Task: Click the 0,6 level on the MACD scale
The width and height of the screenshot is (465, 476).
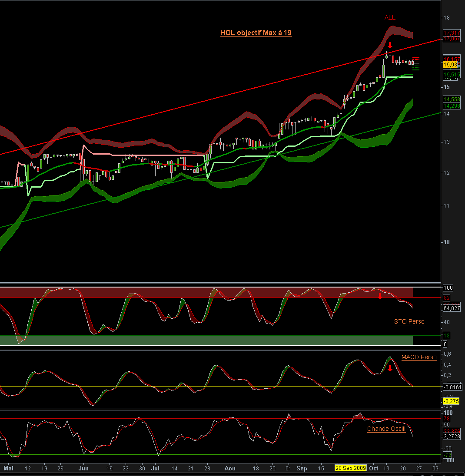Action: tap(447, 354)
